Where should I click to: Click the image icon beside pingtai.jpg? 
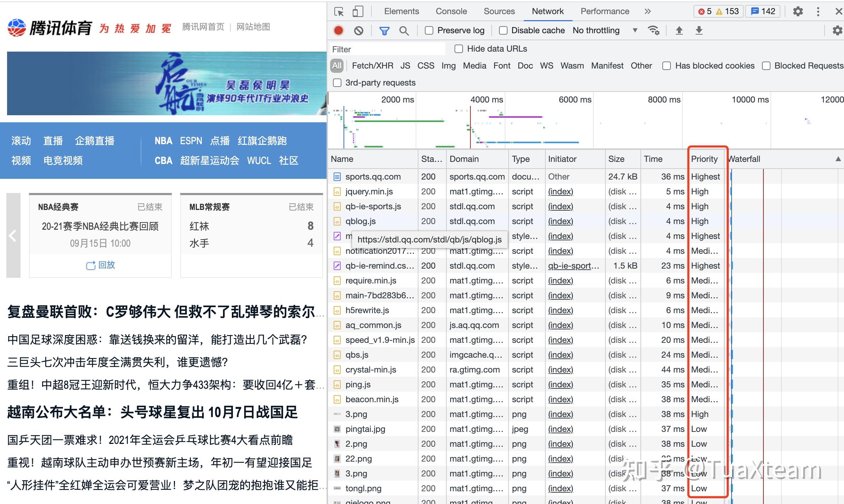tap(337, 429)
